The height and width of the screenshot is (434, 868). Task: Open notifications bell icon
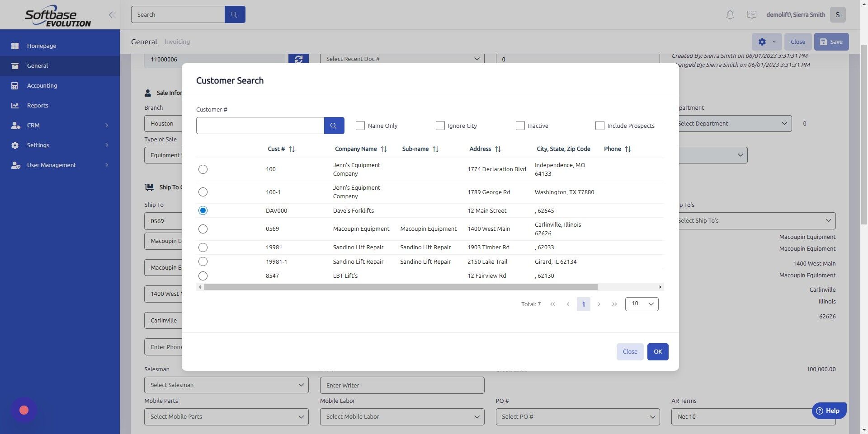point(730,15)
